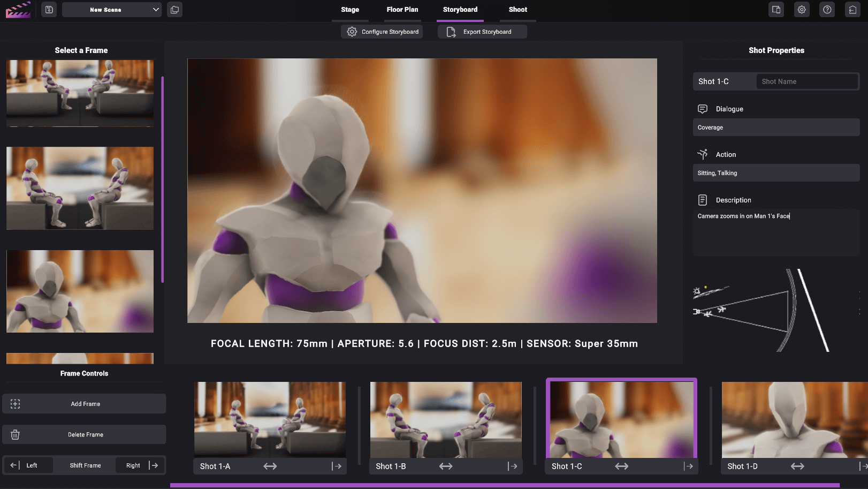868x489 pixels.
Task: Select the Shot 1-A thumbnail
Action: pos(270,419)
